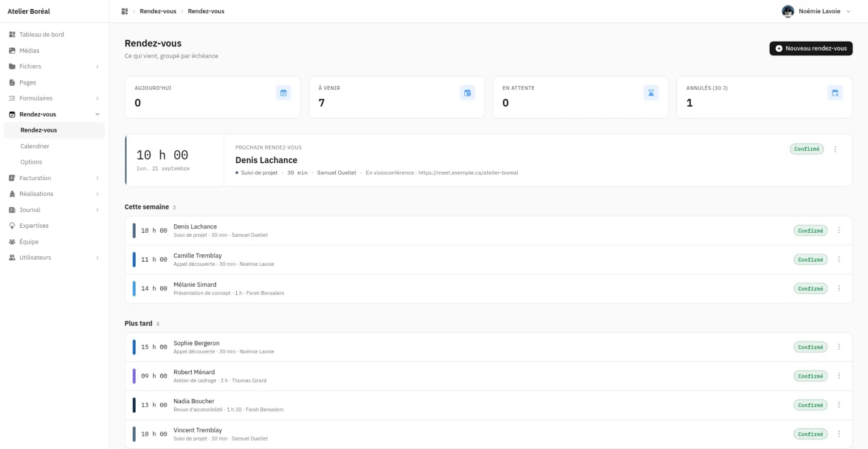Click the À venir calendar-clock icon
Screen dimensions: 868x449
(x=467, y=93)
